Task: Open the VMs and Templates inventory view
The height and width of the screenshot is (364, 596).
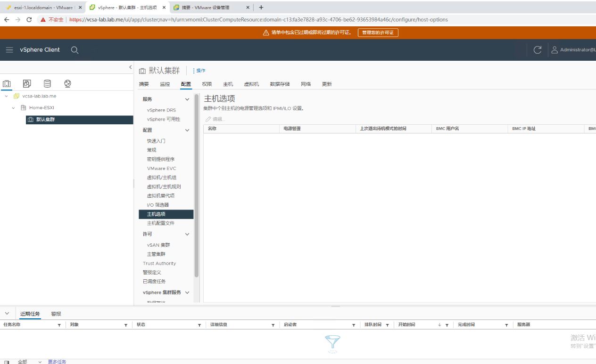Action: [27, 84]
